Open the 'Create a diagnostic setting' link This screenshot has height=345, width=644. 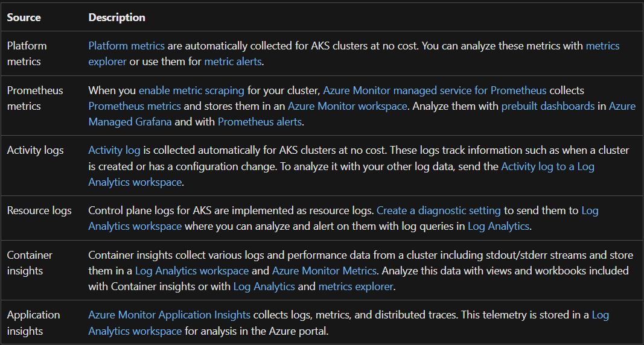[439, 210]
